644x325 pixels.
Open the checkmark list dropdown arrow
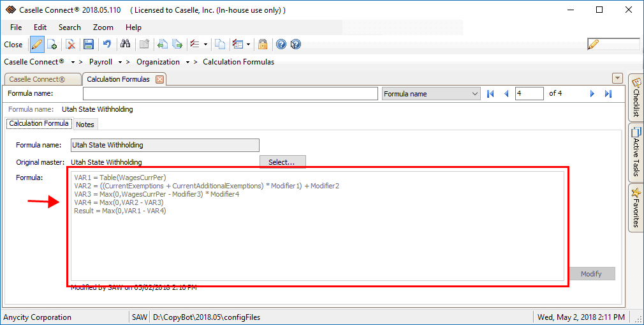(205, 45)
